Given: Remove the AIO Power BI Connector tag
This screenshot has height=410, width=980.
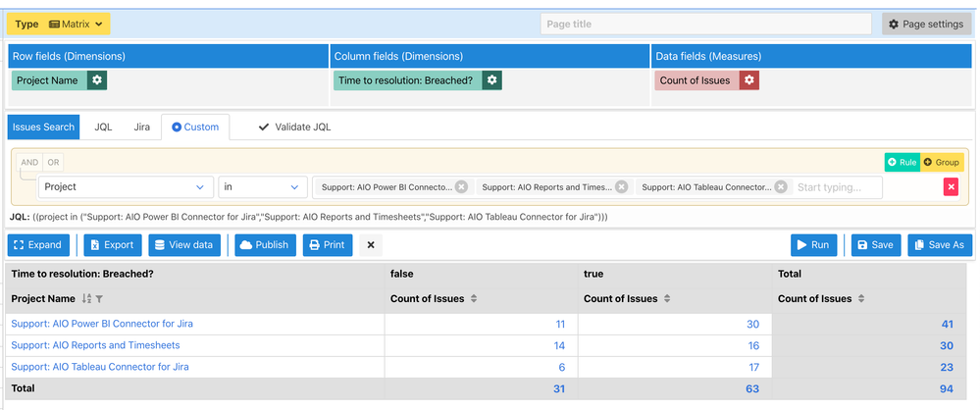Looking at the screenshot, I should pos(461,187).
